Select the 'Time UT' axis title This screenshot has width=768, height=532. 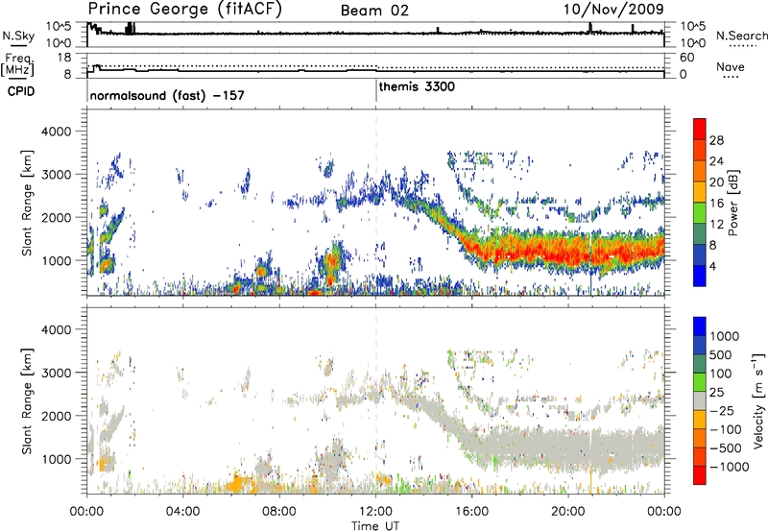click(375, 525)
